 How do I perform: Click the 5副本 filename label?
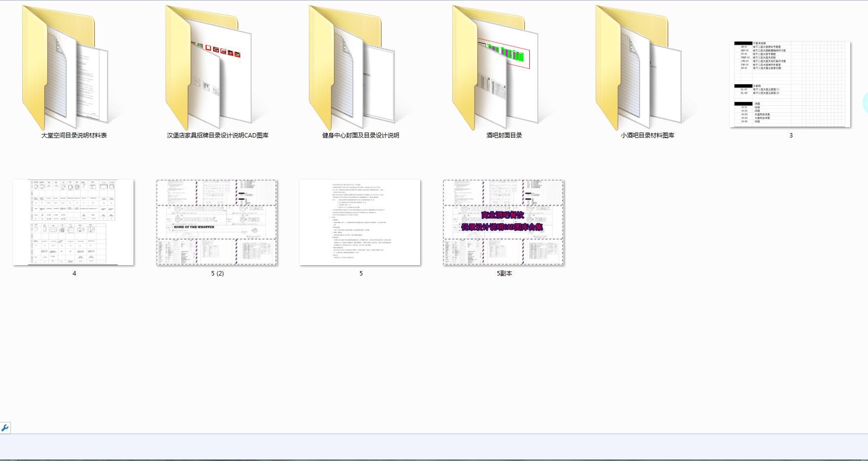[x=504, y=274]
